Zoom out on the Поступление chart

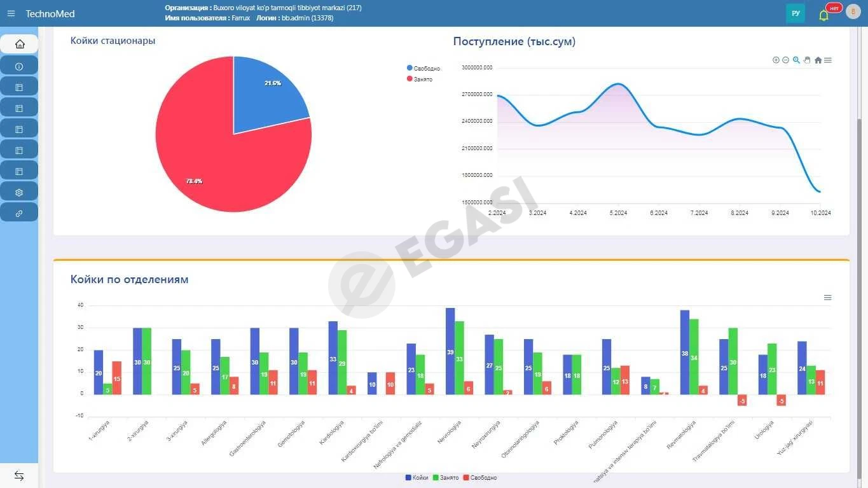point(786,60)
